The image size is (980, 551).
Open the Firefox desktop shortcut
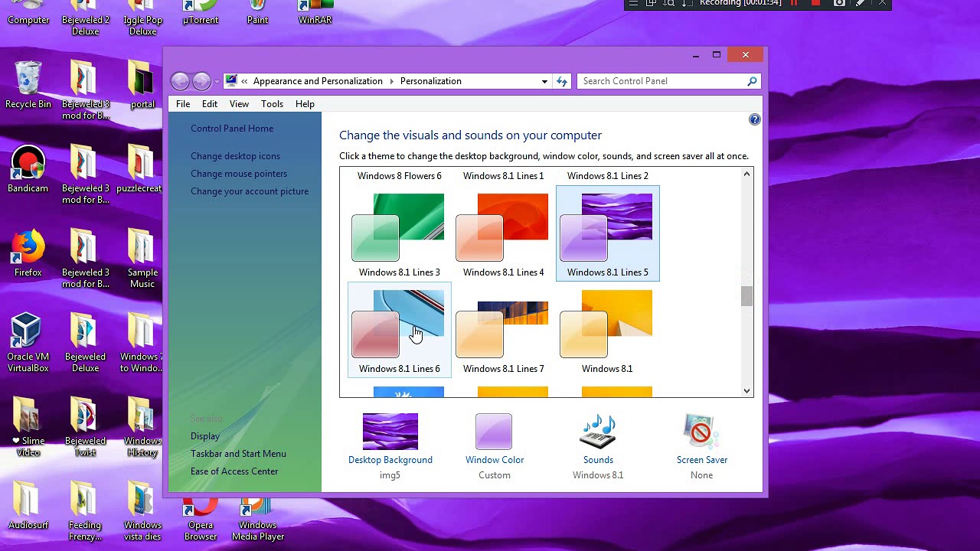28,253
